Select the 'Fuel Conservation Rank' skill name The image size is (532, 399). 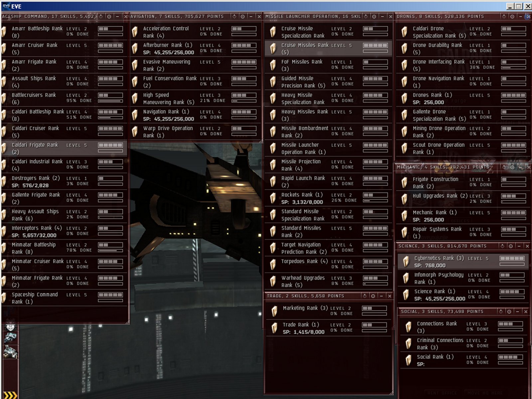170,78
